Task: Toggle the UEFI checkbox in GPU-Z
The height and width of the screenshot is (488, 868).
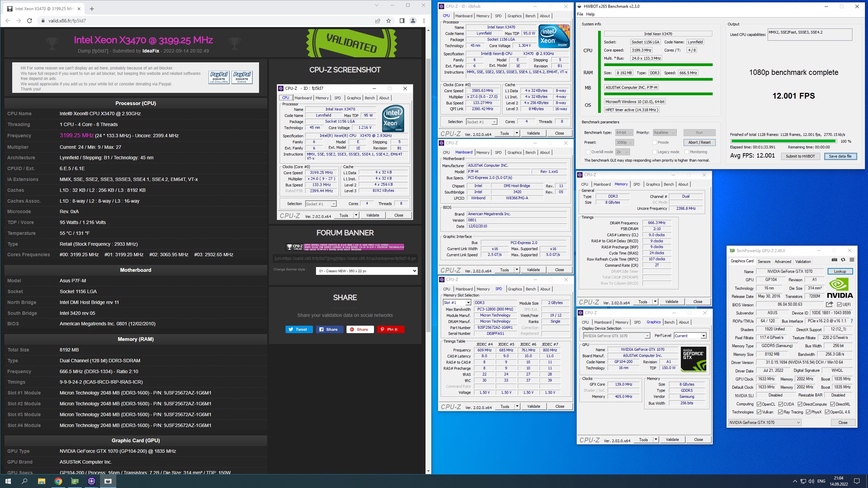Action: tap(839, 304)
